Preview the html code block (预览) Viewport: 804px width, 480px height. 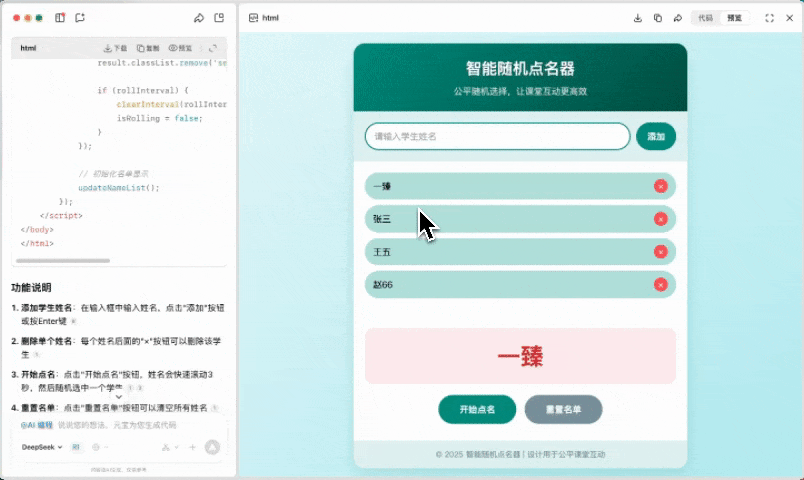point(180,48)
